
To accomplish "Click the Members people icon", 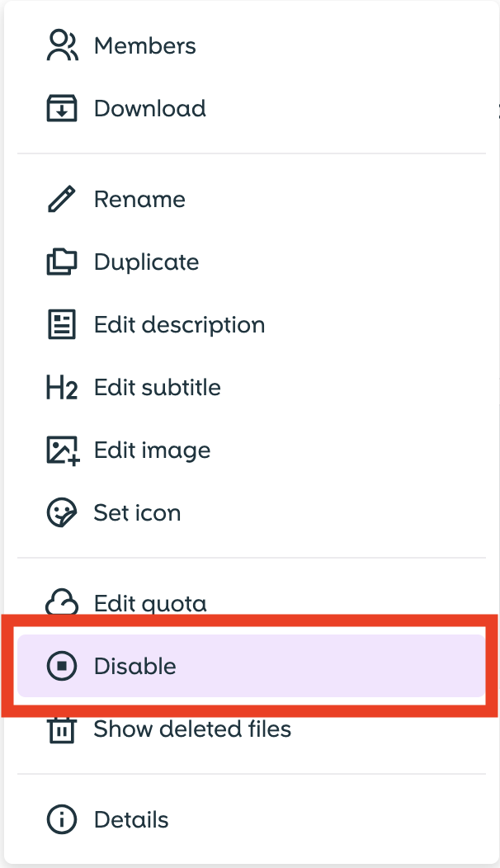I will point(62,45).
